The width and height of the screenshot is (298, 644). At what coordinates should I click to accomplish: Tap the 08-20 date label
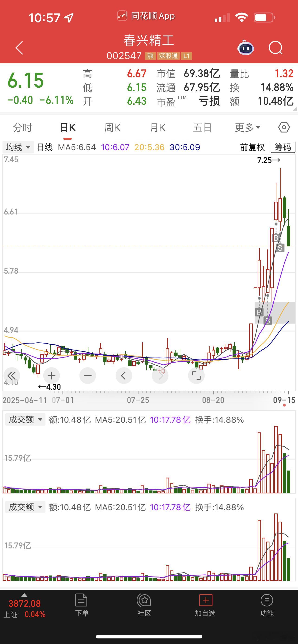tap(213, 400)
